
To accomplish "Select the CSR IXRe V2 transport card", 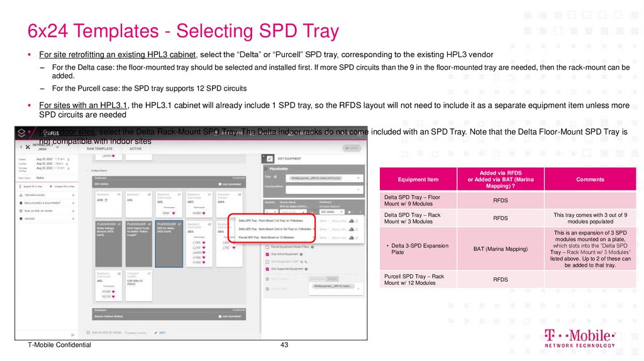I will (x=138, y=286).
